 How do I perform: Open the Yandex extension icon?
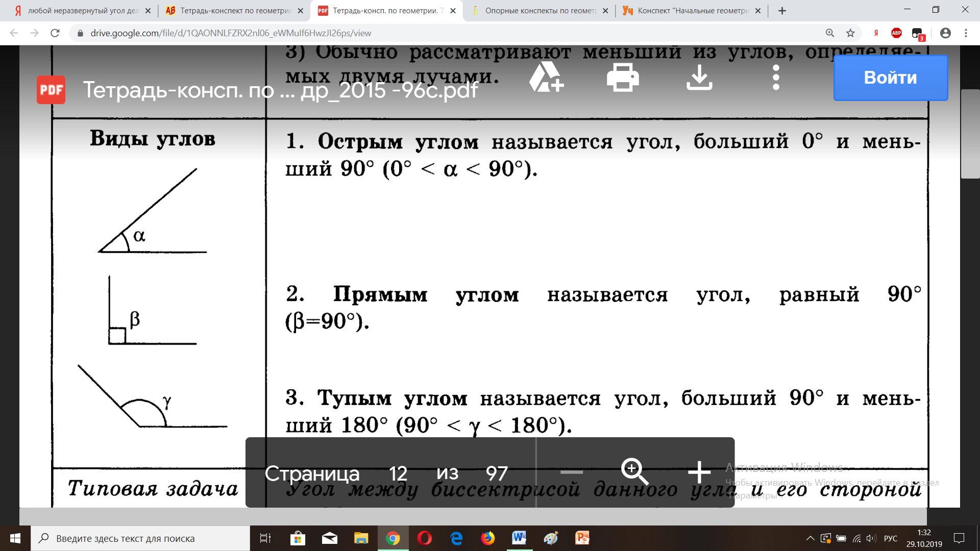coord(876,33)
